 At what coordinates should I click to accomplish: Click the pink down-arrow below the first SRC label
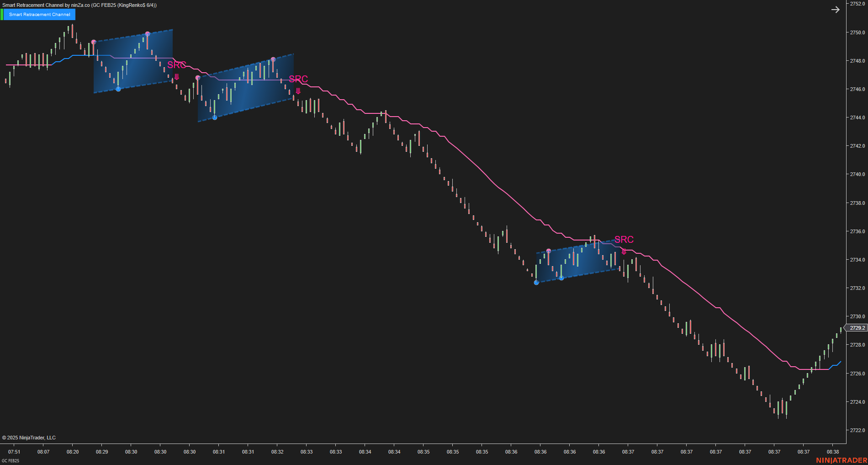[176, 78]
